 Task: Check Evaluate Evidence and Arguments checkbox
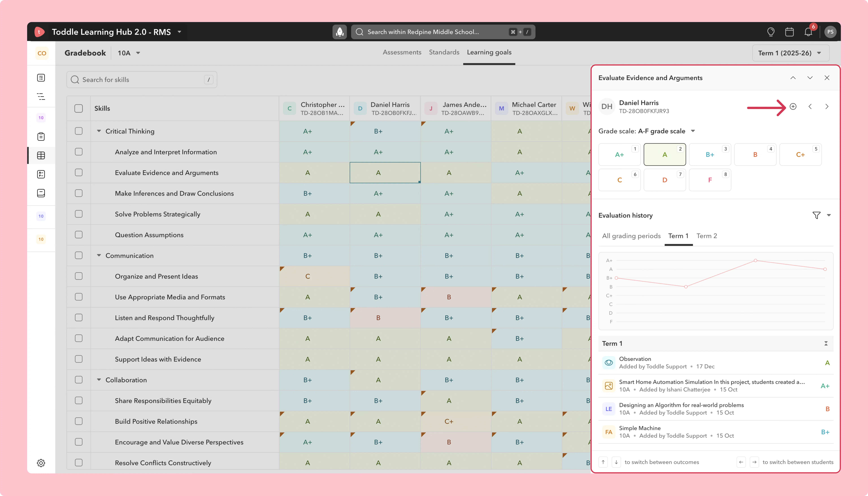(78, 172)
